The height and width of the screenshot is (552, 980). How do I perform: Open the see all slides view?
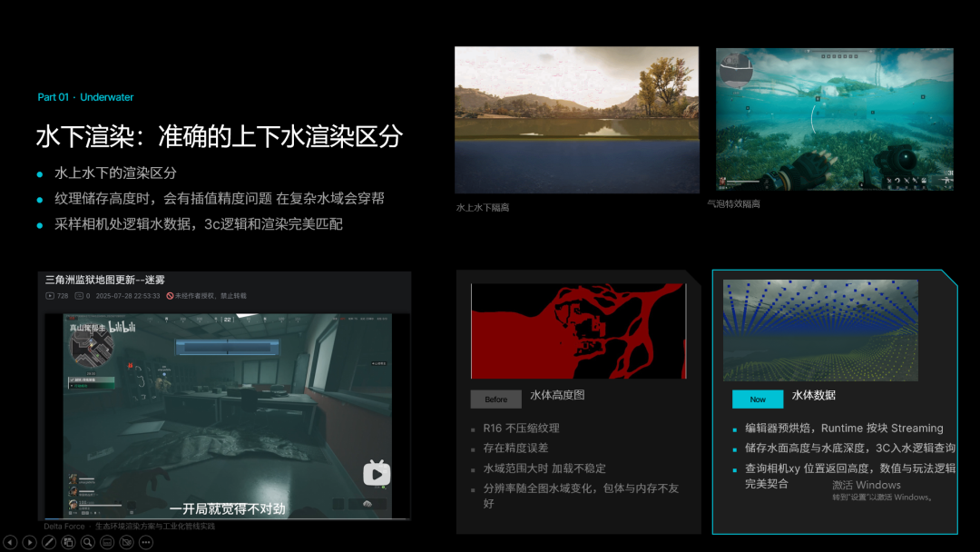pos(68,542)
